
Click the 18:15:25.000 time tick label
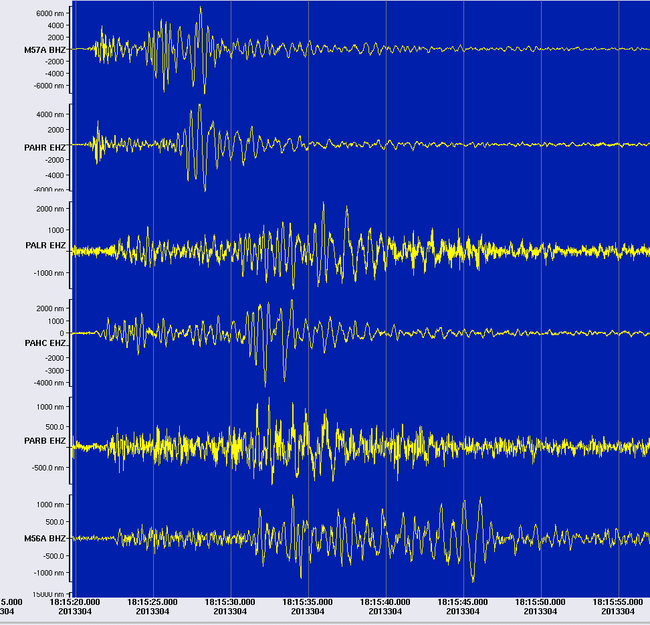(153, 602)
